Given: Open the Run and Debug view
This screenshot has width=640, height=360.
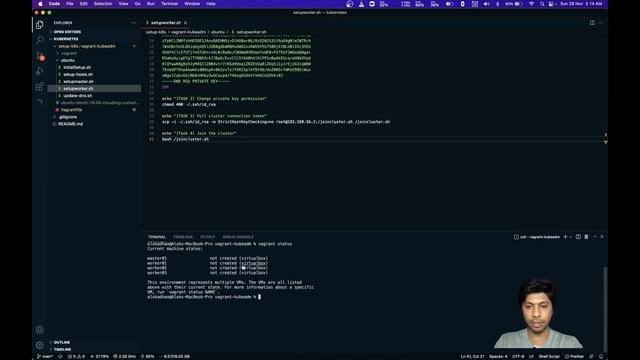Looking at the screenshot, I should (x=40, y=71).
